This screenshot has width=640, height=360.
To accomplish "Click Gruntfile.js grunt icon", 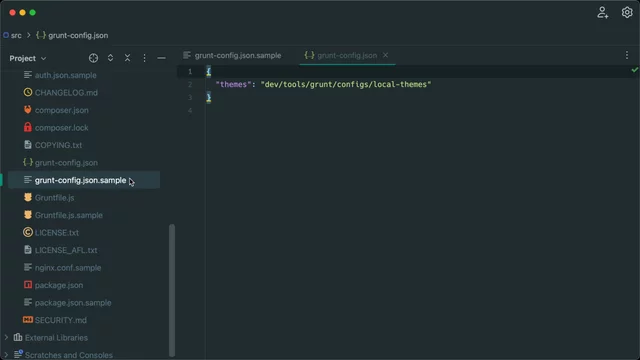I will click(27, 198).
